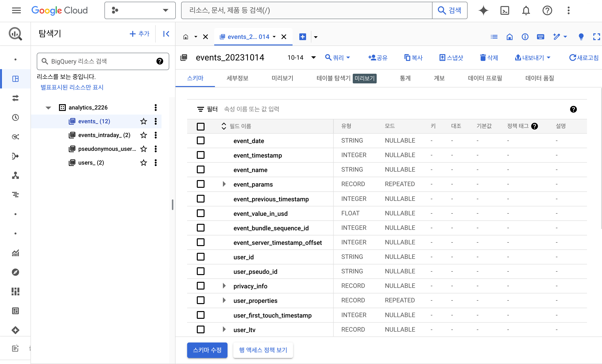Star the users_ (2) table
602x364 pixels.
(x=143, y=162)
